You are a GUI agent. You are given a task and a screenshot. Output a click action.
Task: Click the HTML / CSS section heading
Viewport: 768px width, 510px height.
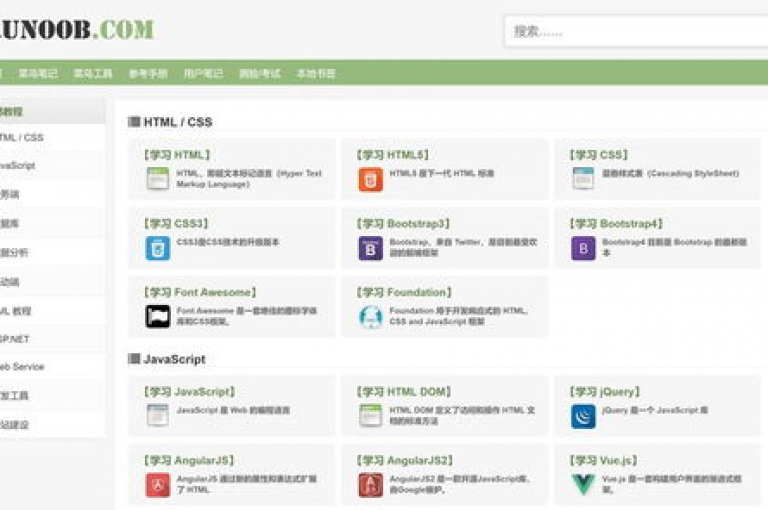click(178, 121)
